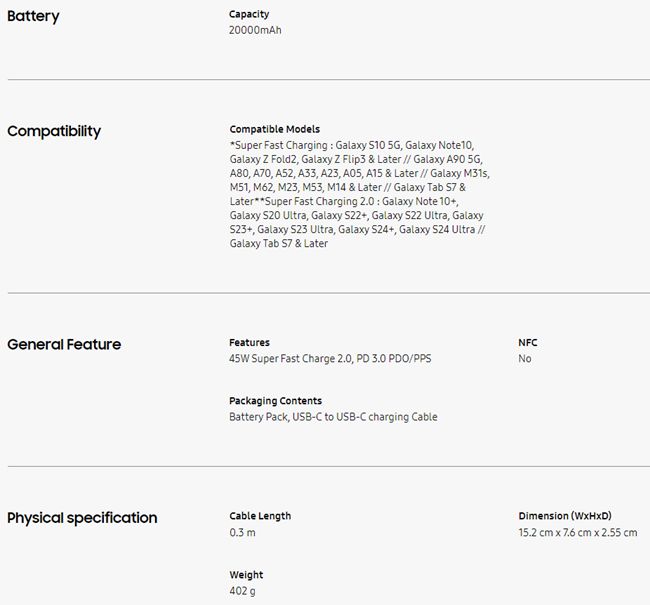Select the Compatible Models label
The height and width of the screenshot is (605, 650).
tap(274, 129)
